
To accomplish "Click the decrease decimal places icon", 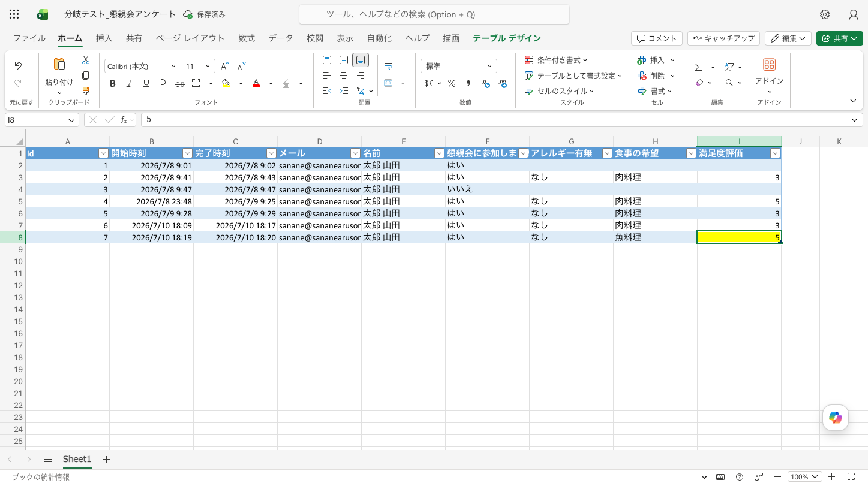I will (x=503, y=84).
